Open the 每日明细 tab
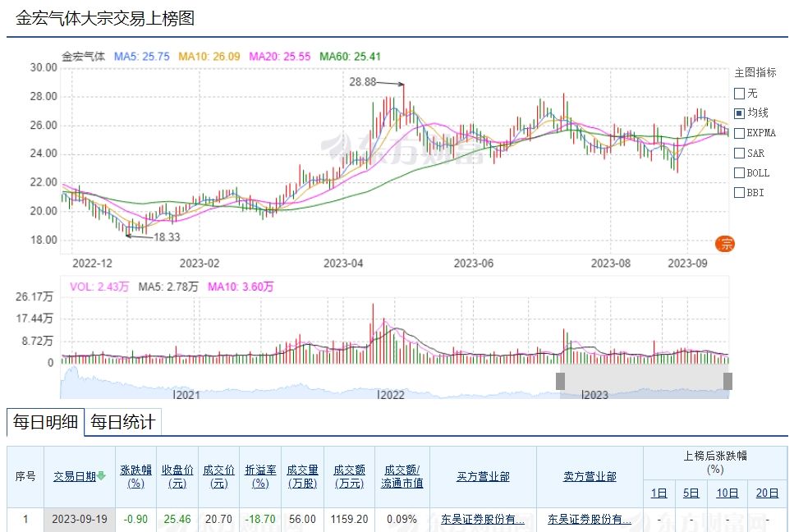This screenshot has height=532, width=794. (45, 422)
